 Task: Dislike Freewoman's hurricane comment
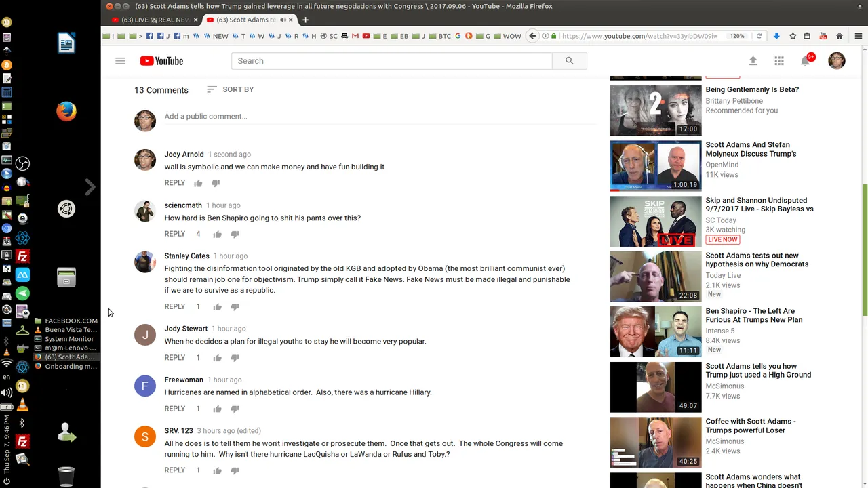235,409
